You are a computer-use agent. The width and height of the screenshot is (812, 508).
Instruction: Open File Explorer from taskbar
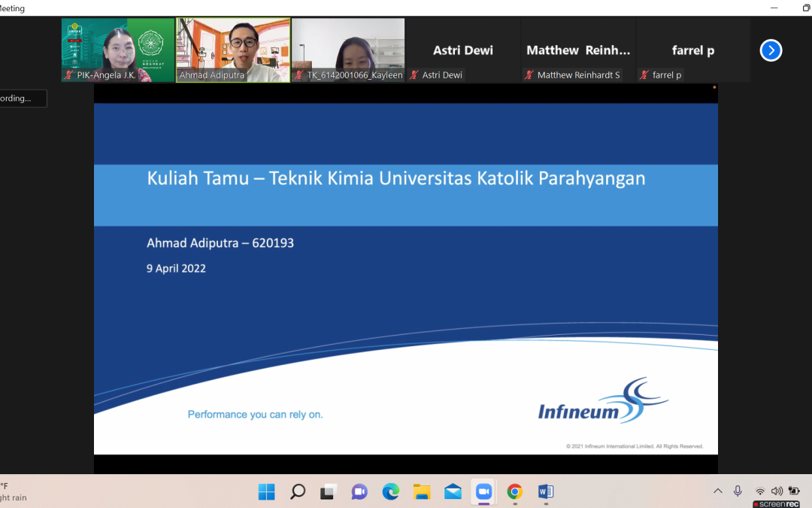422,491
